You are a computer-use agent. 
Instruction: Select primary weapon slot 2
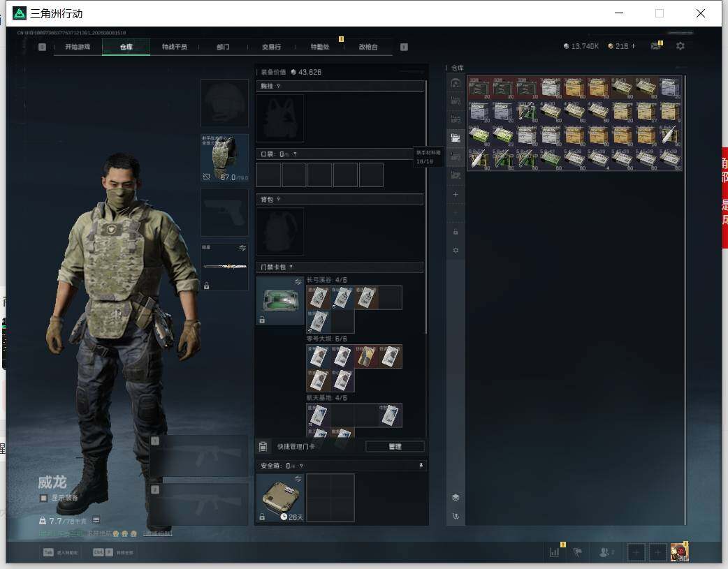198,505
